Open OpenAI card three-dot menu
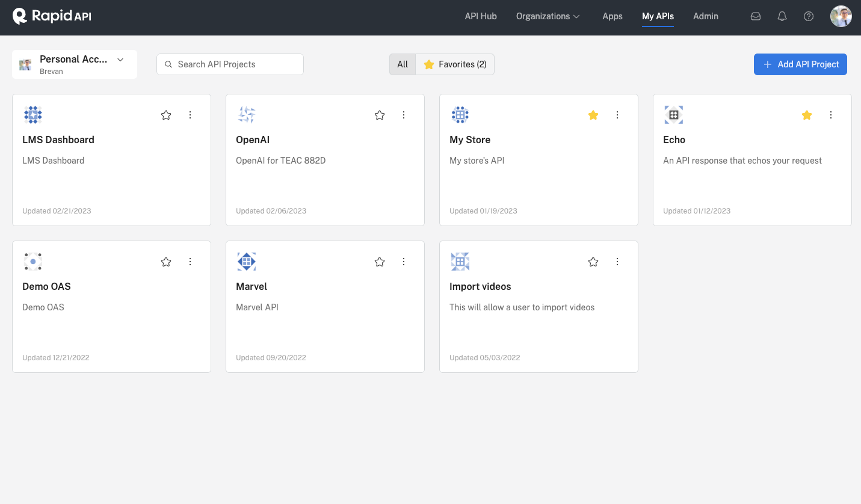 (x=404, y=115)
